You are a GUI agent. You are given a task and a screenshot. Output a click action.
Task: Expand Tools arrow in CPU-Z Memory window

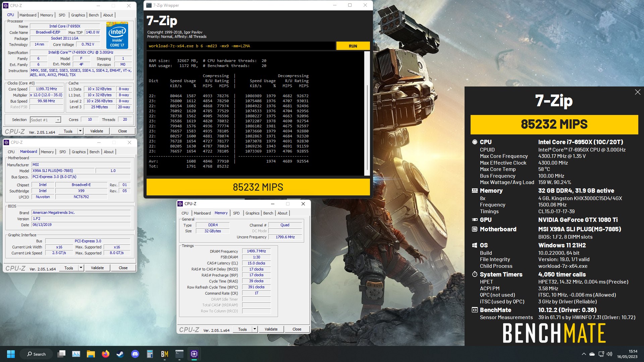coord(255,329)
